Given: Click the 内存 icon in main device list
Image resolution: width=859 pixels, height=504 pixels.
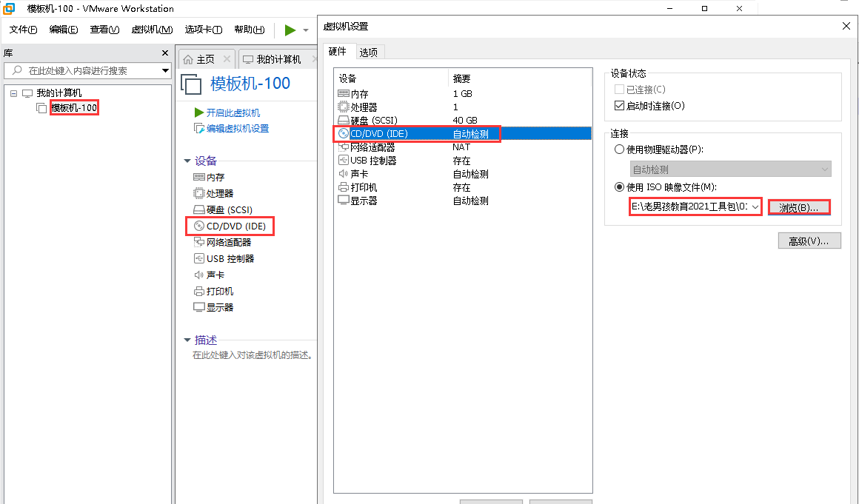Looking at the screenshot, I should (199, 178).
